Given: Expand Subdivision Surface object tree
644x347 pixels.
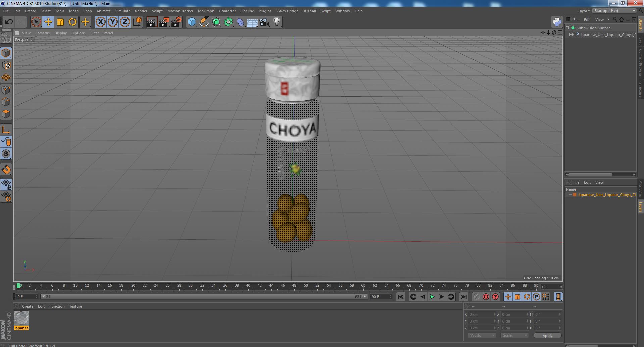Looking at the screenshot, I should point(567,28).
